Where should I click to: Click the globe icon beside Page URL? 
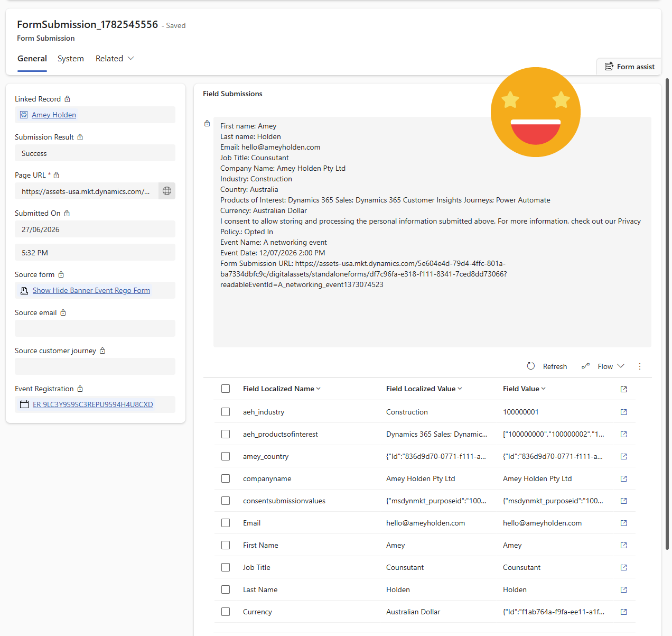point(167,191)
